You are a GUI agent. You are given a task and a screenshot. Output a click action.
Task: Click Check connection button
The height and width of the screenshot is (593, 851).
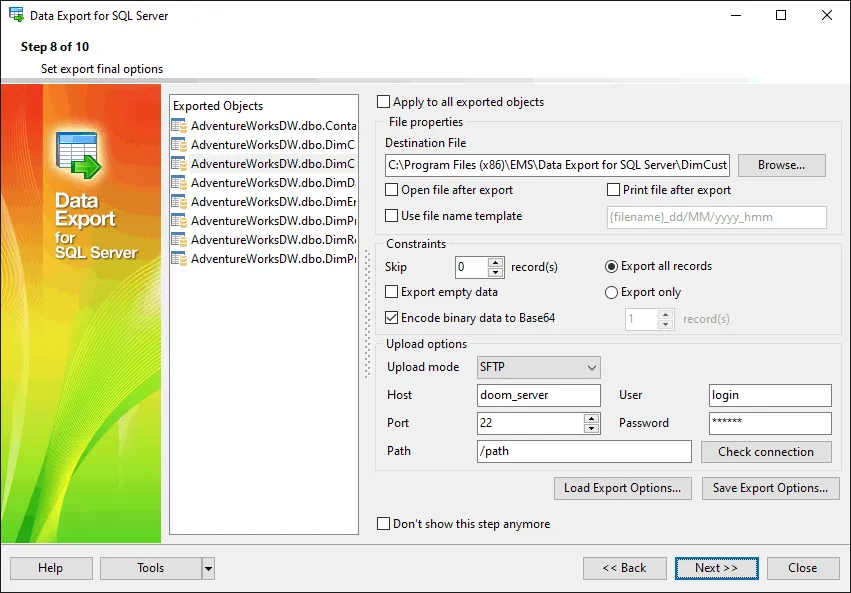766,452
